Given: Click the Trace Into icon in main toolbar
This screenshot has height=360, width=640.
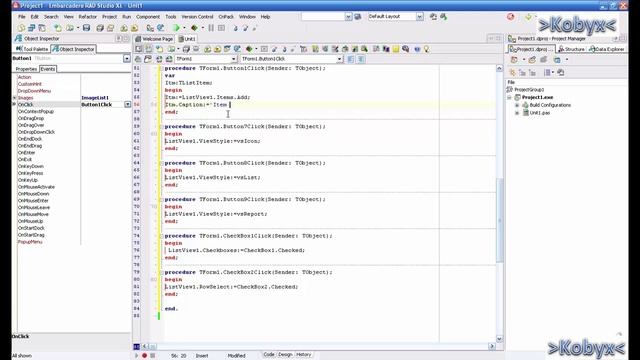Looking at the screenshot, I should [x=236, y=28].
